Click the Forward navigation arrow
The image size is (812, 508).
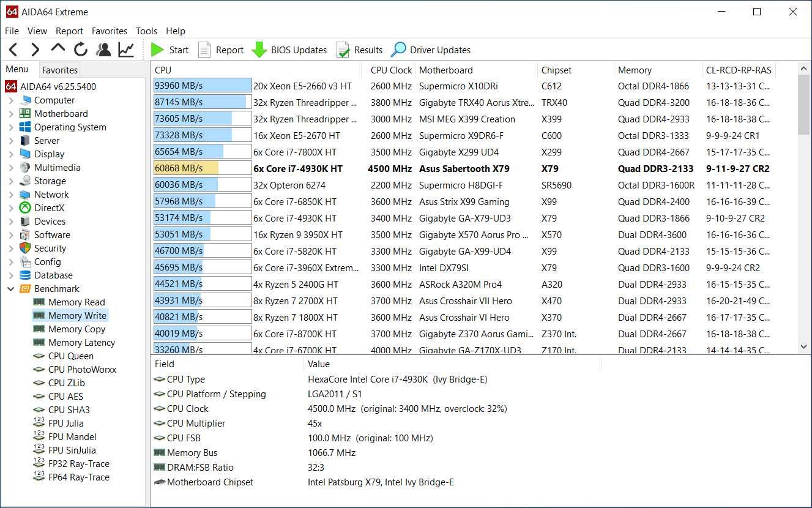click(35, 50)
